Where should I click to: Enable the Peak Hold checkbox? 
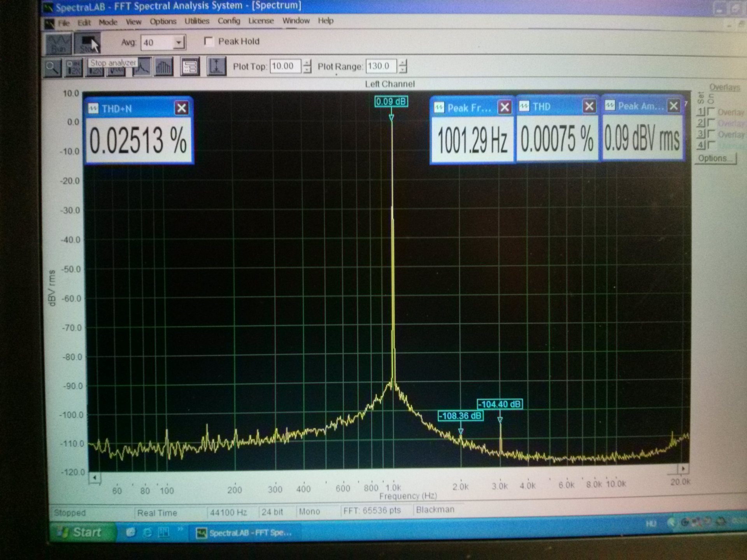click(x=209, y=42)
